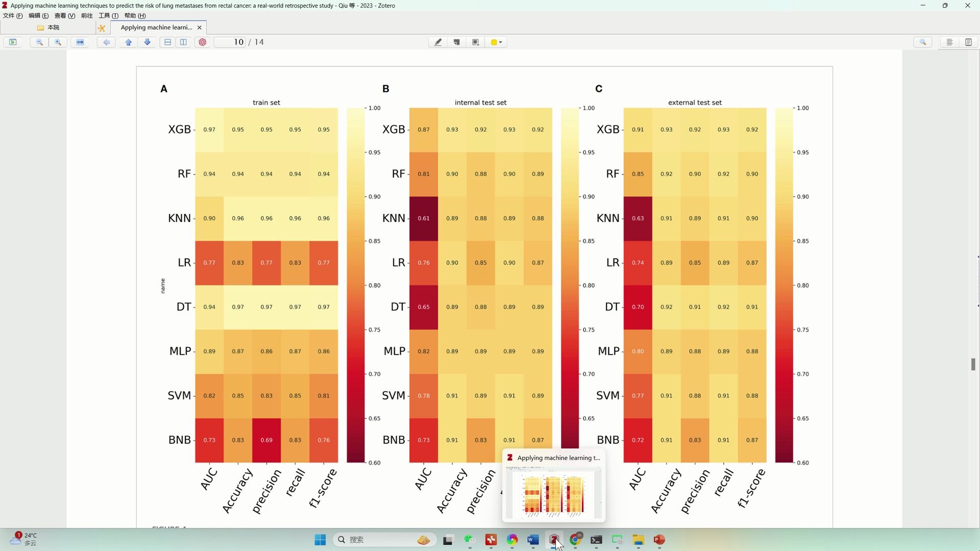Open the Windows Start menu
The height and width of the screenshot is (551, 980).
320,540
